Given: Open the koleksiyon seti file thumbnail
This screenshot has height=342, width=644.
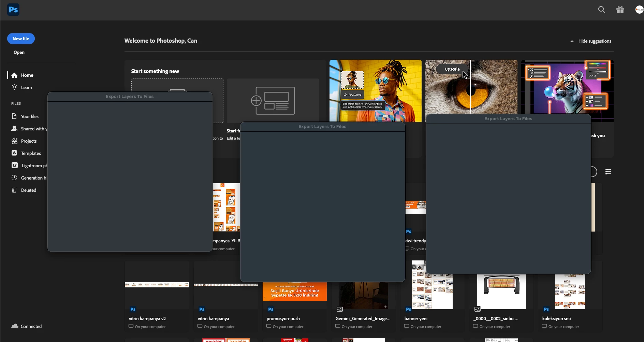Looking at the screenshot, I should coord(570,291).
